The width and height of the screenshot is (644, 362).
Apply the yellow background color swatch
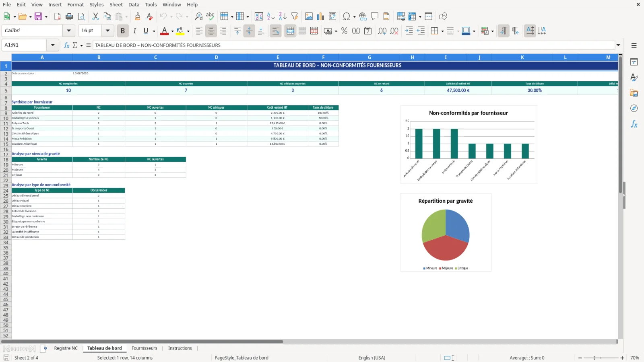tap(180, 31)
